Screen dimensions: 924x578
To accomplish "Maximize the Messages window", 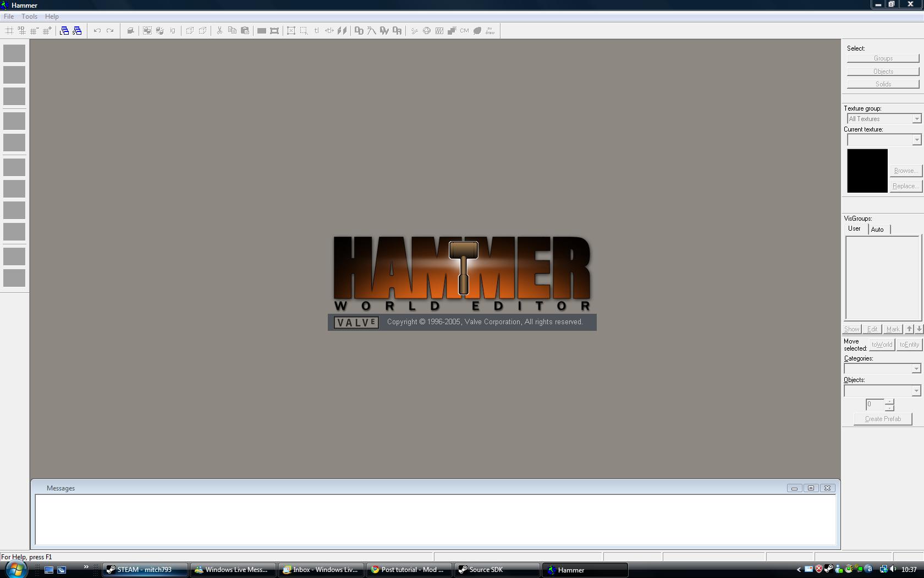I will 811,488.
